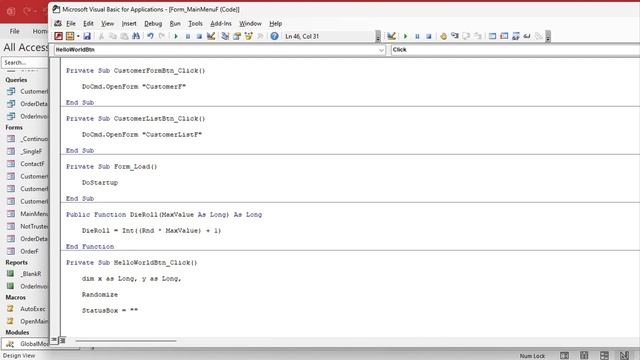Image resolution: width=640 pixels, height=360 pixels.
Task: Collapse the Queries group in the Access pane
Action: click(x=16, y=80)
